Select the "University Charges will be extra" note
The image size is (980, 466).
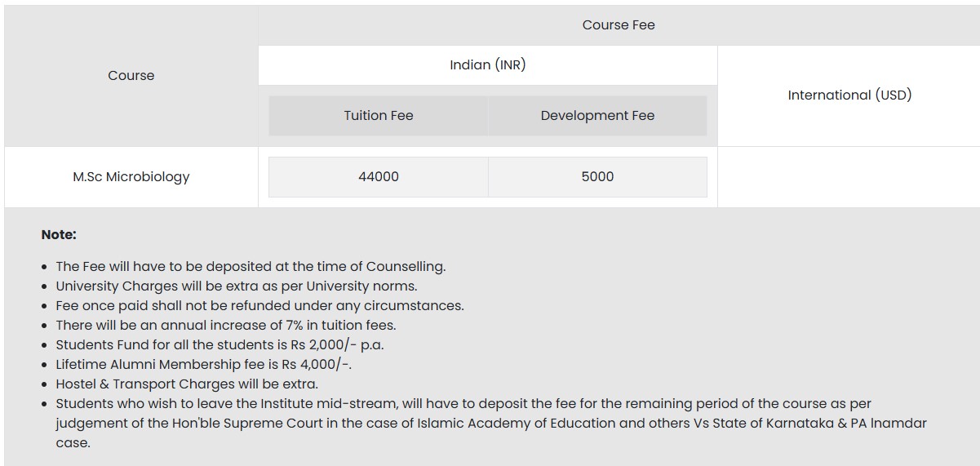236,286
